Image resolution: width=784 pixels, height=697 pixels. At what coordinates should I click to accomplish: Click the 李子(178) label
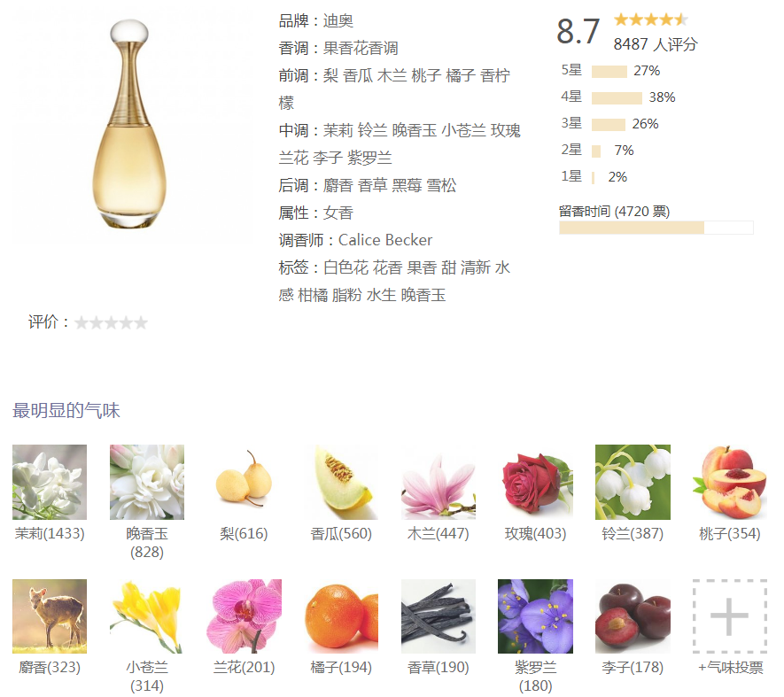(x=633, y=668)
